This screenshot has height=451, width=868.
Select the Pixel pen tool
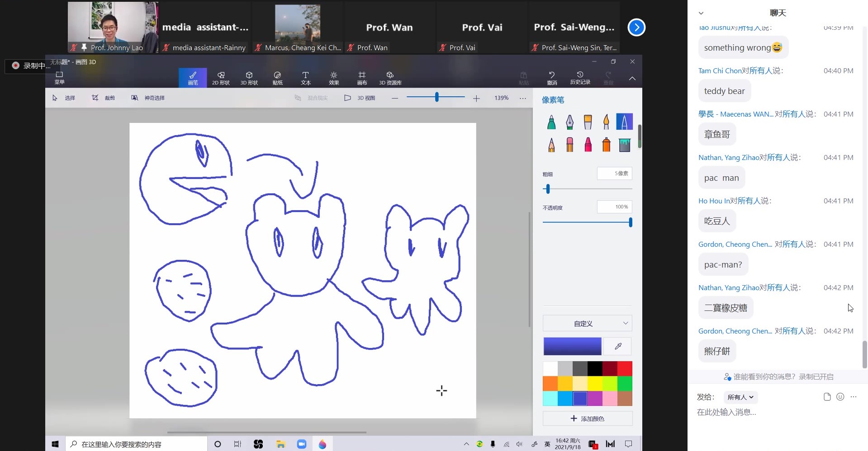624,122
